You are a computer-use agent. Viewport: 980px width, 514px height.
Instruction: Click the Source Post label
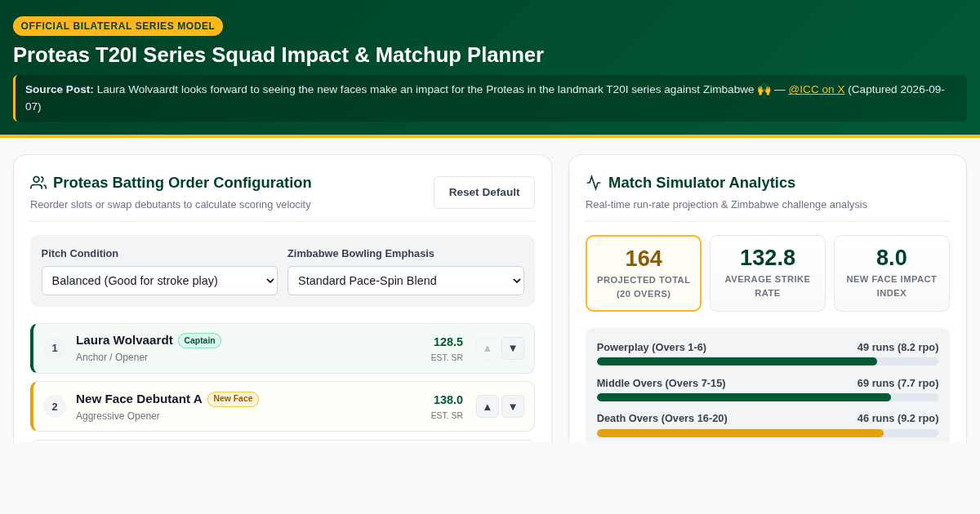point(60,90)
